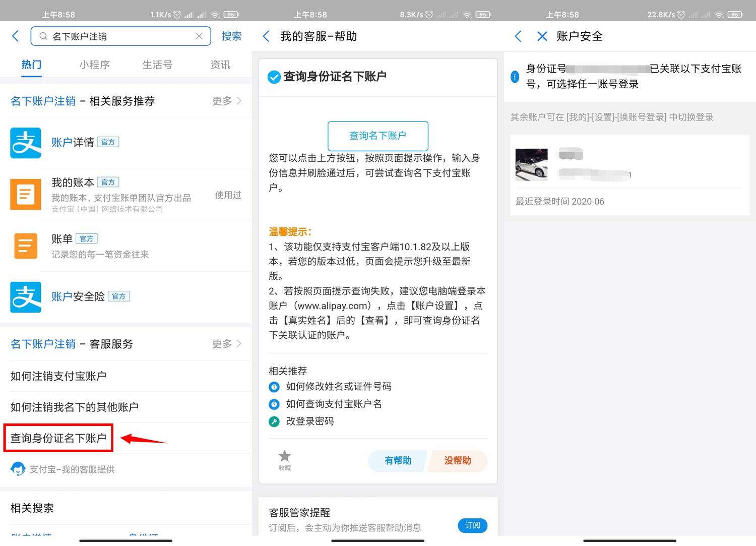Image resolution: width=756 pixels, height=546 pixels.
Task: Mark the article as 没帮助
Action: tap(457, 461)
